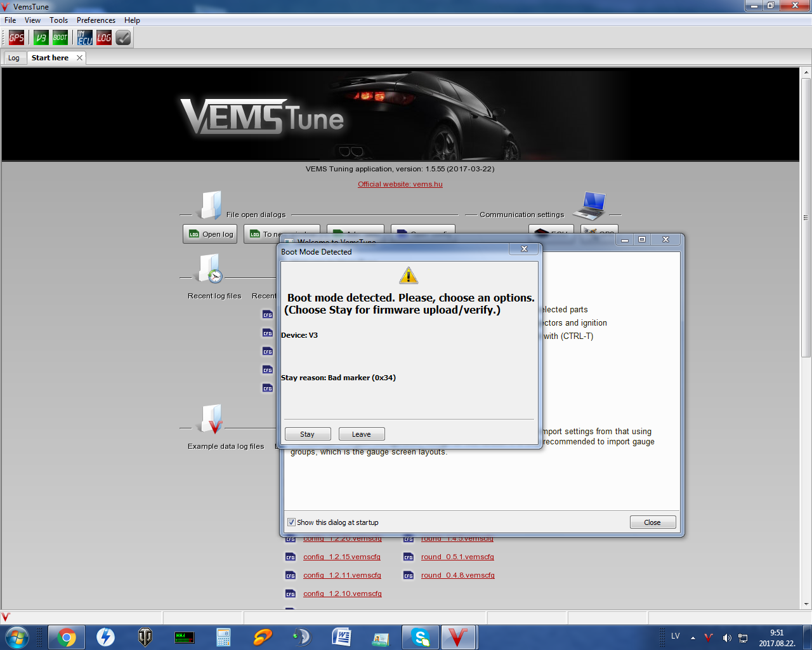Click the green V3 toolbar icon

coord(41,37)
